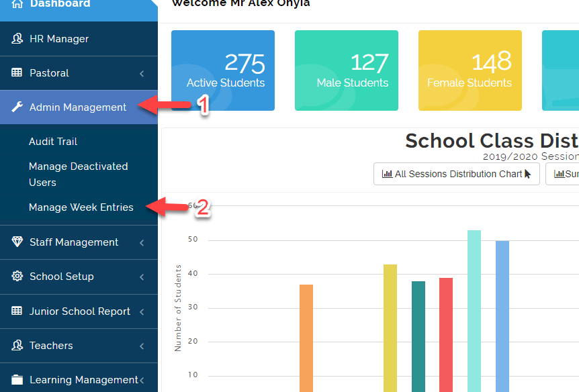Expand the School Setup chevron
The height and width of the screenshot is (392, 579).
coord(142,277)
